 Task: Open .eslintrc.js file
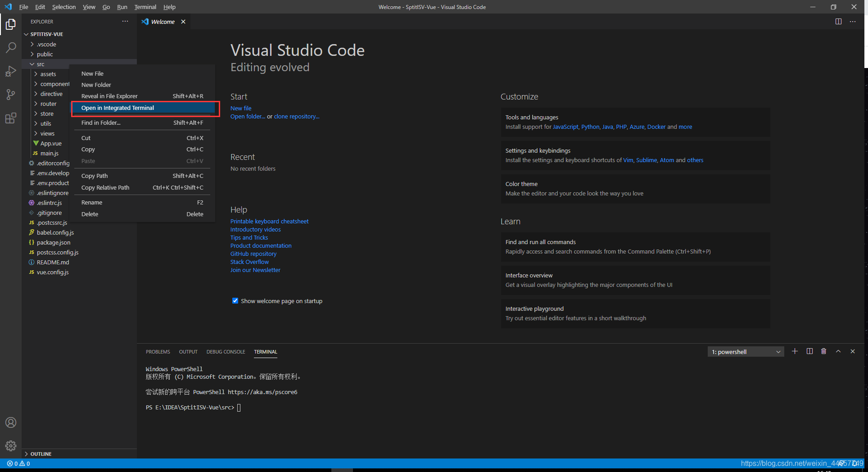click(50, 203)
